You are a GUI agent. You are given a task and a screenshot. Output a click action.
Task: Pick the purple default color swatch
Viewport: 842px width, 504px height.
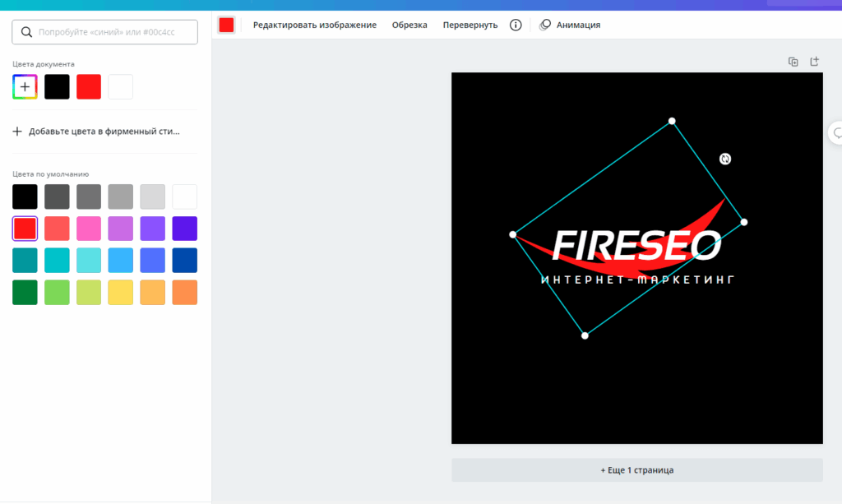point(153,228)
